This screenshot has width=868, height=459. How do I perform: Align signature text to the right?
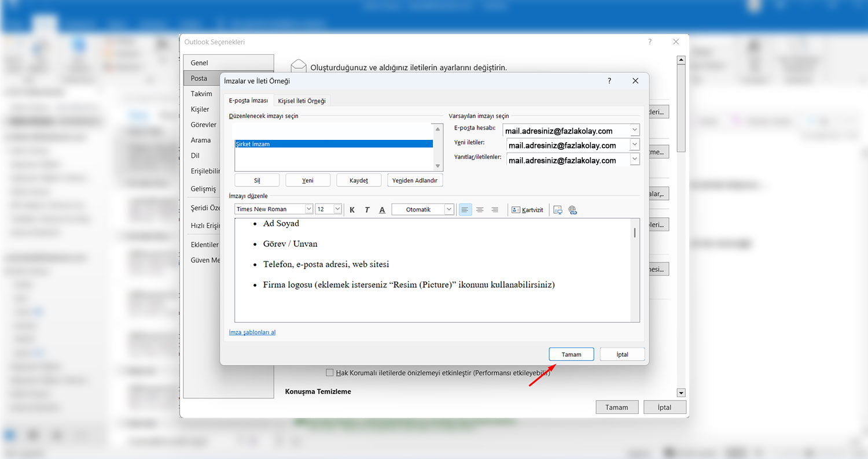tap(495, 210)
